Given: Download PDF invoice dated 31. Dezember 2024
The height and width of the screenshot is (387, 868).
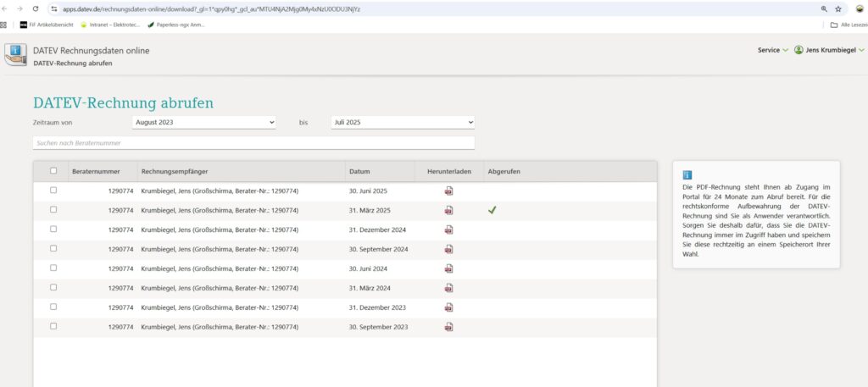Looking at the screenshot, I should click(448, 229).
